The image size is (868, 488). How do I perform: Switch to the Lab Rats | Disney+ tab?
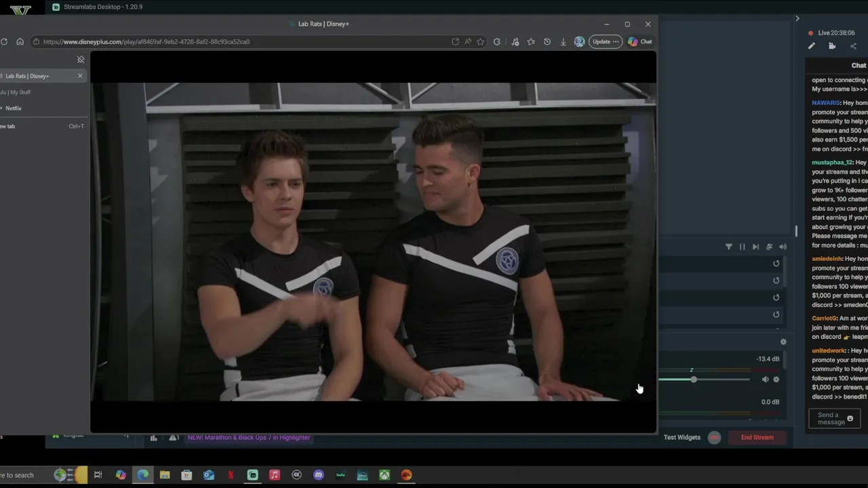(37, 76)
